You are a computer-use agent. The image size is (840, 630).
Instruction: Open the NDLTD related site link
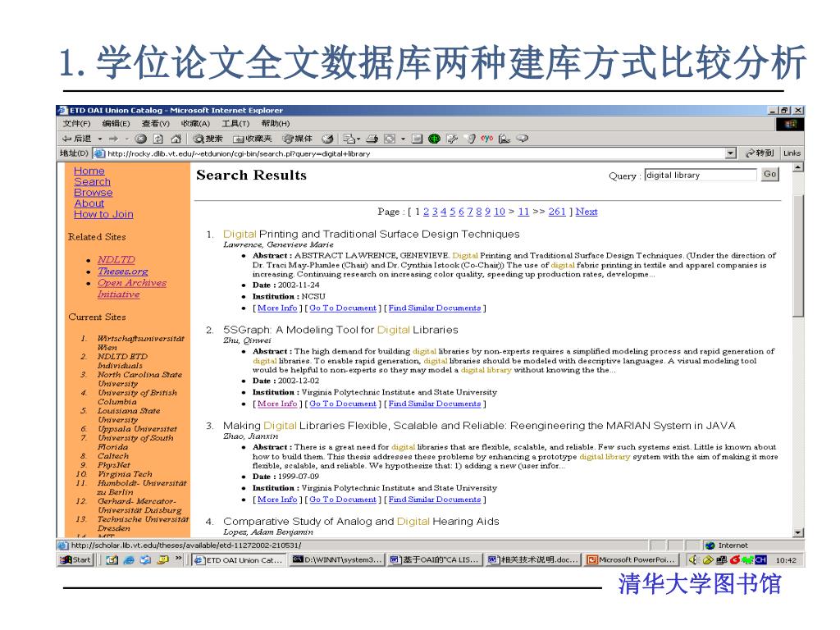[116, 260]
